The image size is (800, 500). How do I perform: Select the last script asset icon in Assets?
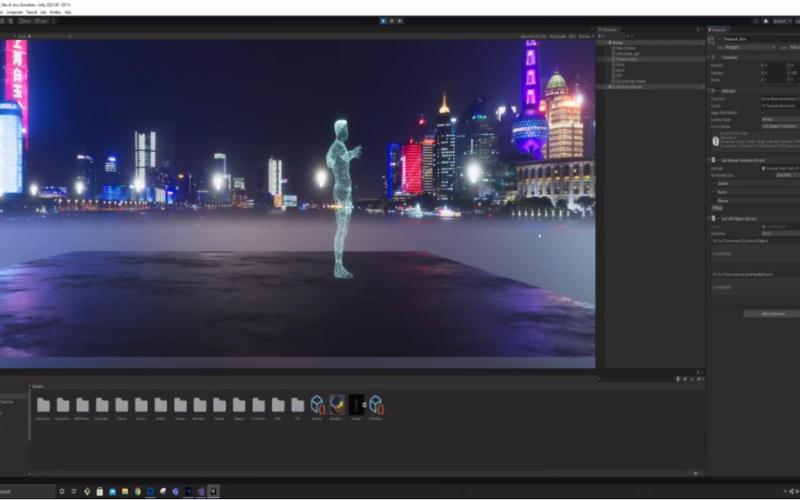pos(376,404)
